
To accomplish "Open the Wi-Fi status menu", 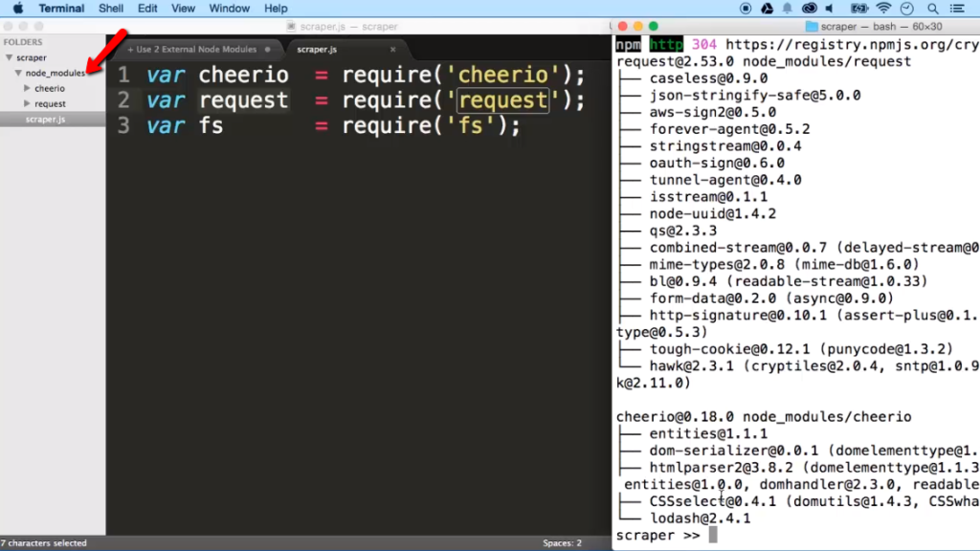I will pos(883,9).
